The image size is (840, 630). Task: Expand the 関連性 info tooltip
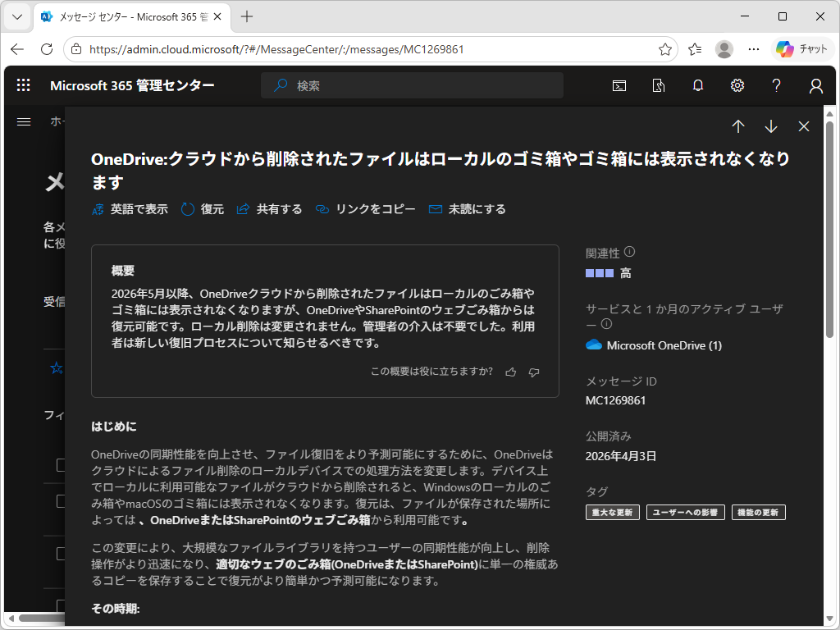click(x=628, y=252)
